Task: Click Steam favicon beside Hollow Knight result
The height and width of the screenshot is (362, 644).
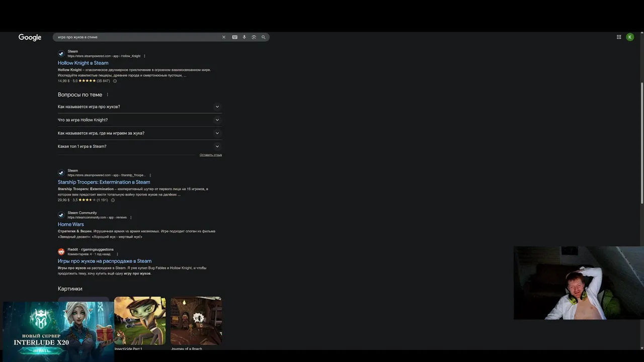Action: 61,53
